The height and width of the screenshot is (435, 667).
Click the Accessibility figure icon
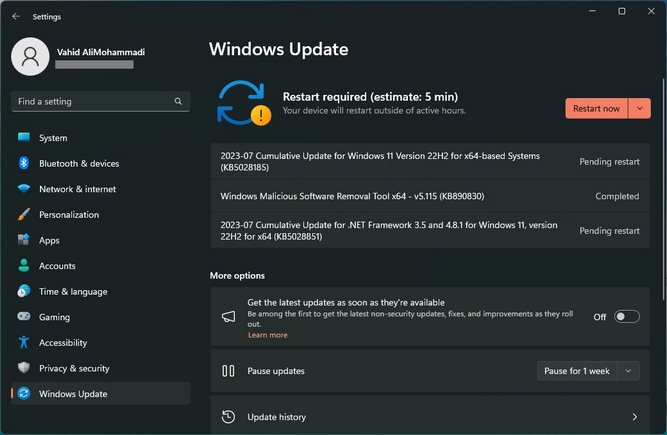[x=24, y=342]
